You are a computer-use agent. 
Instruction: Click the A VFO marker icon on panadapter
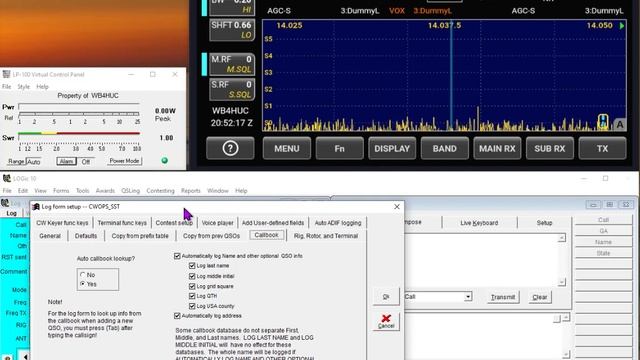620,124
